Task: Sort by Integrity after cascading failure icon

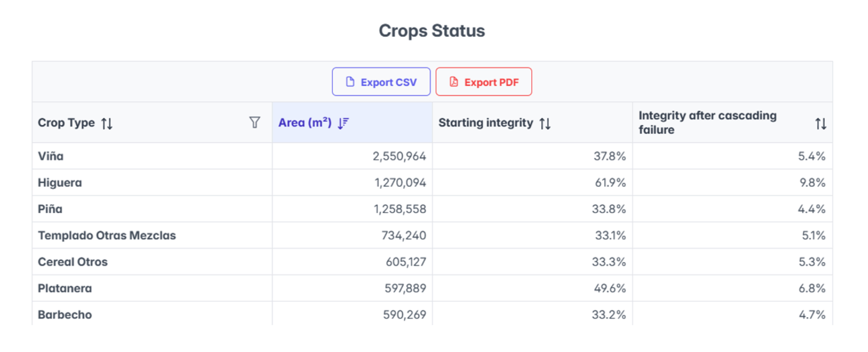Action: (820, 123)
